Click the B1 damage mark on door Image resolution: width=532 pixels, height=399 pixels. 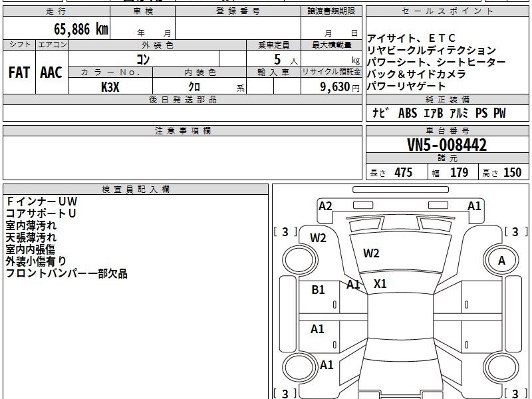318,289
